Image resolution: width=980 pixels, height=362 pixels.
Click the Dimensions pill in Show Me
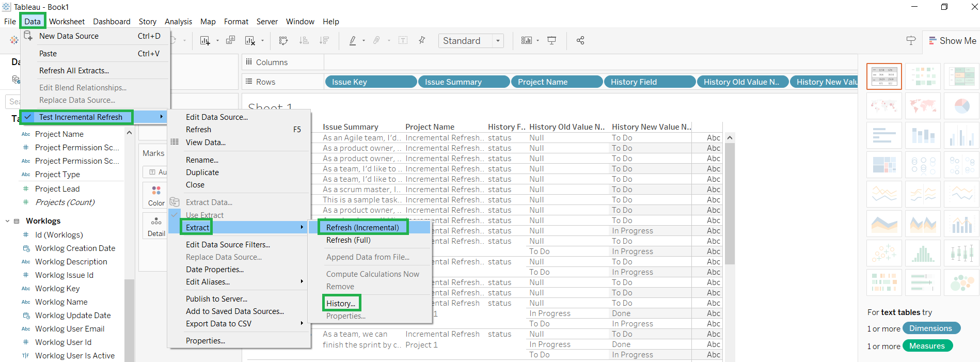tap(931, 328)
